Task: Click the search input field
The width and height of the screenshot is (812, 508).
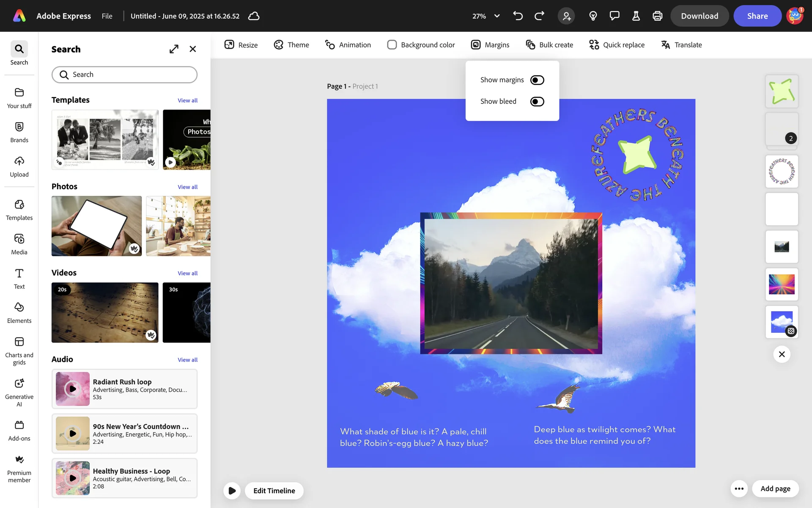Action: [125, 75]
